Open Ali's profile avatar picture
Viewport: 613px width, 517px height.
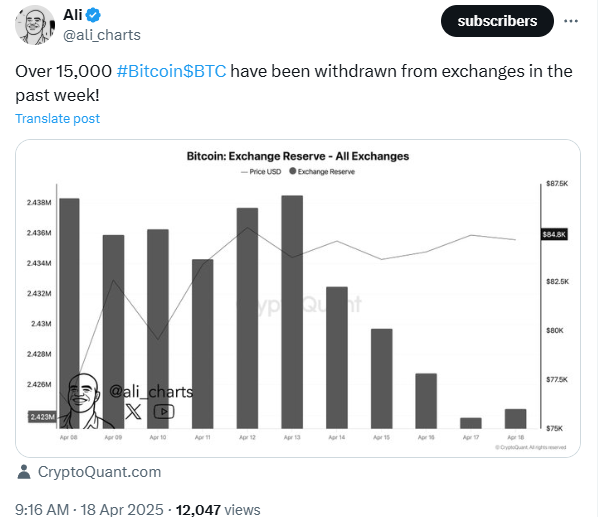(x=35, y=25)
